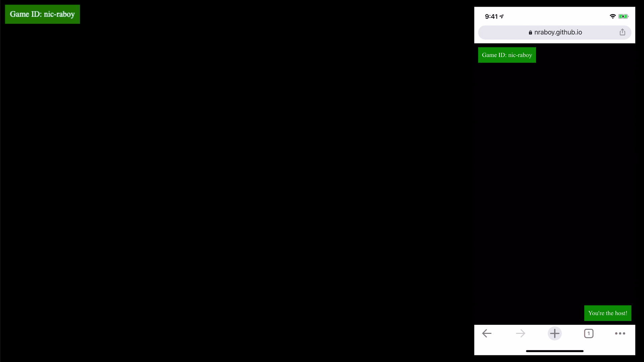644x362 pixels.
Task: Select the nraboy.github.io address bar
Action: coord(554,32)
